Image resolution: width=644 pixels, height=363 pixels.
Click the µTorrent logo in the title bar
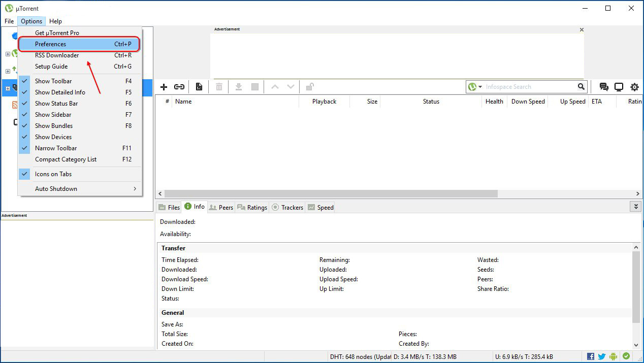(x=9, y=8)
